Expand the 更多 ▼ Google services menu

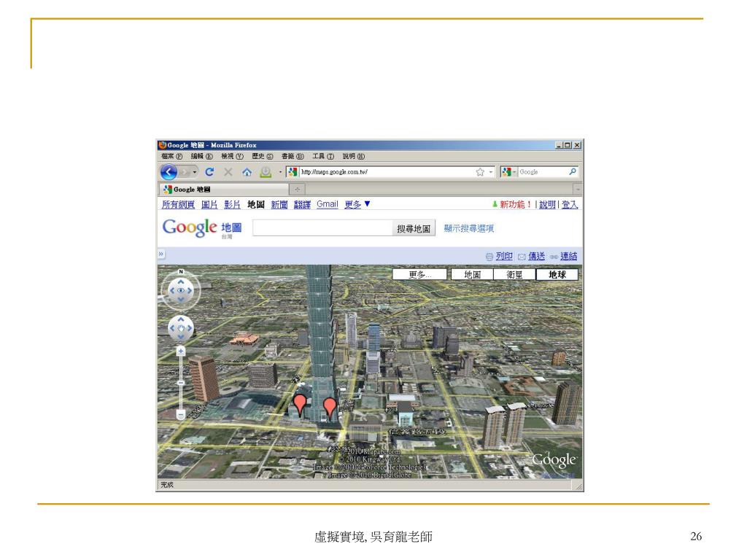coord(357,205)
